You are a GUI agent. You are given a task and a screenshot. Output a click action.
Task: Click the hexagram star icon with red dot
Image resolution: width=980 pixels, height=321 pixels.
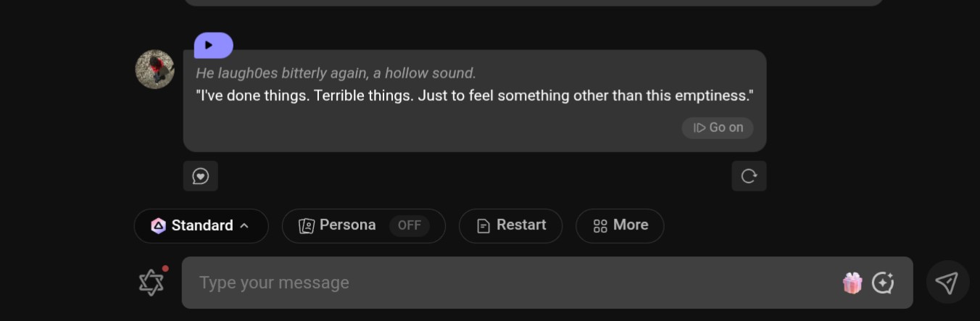pyautogui.click(x=151, y=283)
